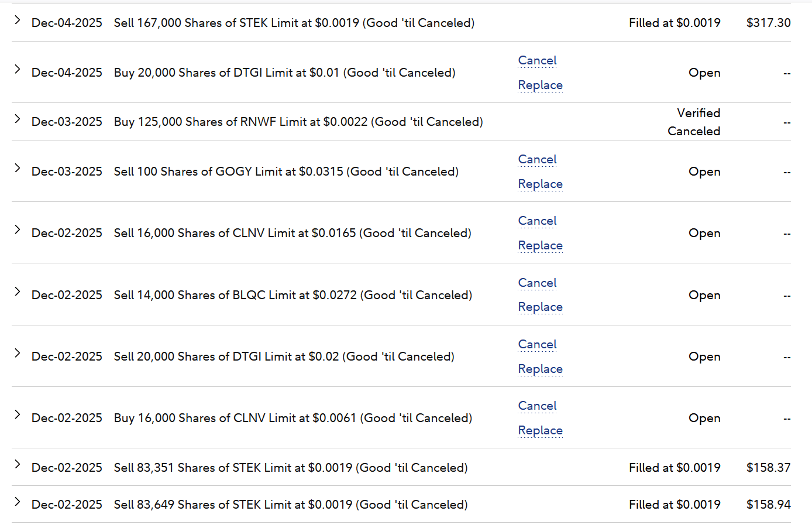Cancel the Sell 20,000 DTGI order
The height and width of the screenshot is (528, 812).
537,344
